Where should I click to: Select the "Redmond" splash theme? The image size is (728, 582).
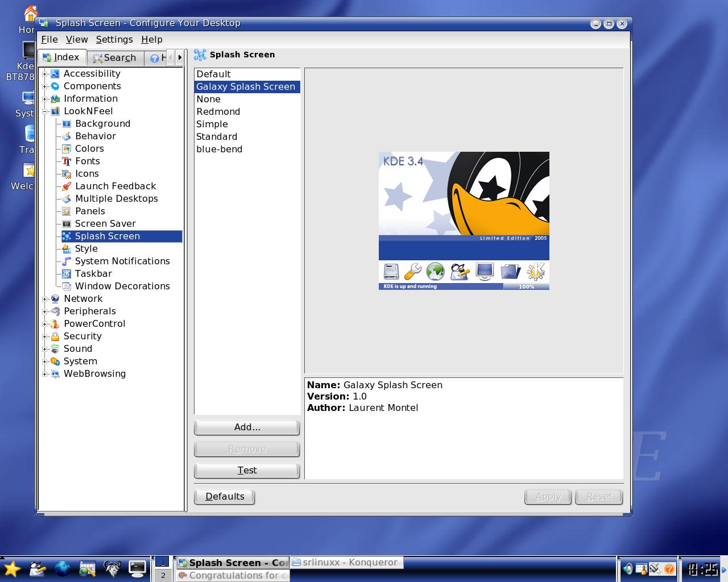pyautogui.click(x=247, y=111)
